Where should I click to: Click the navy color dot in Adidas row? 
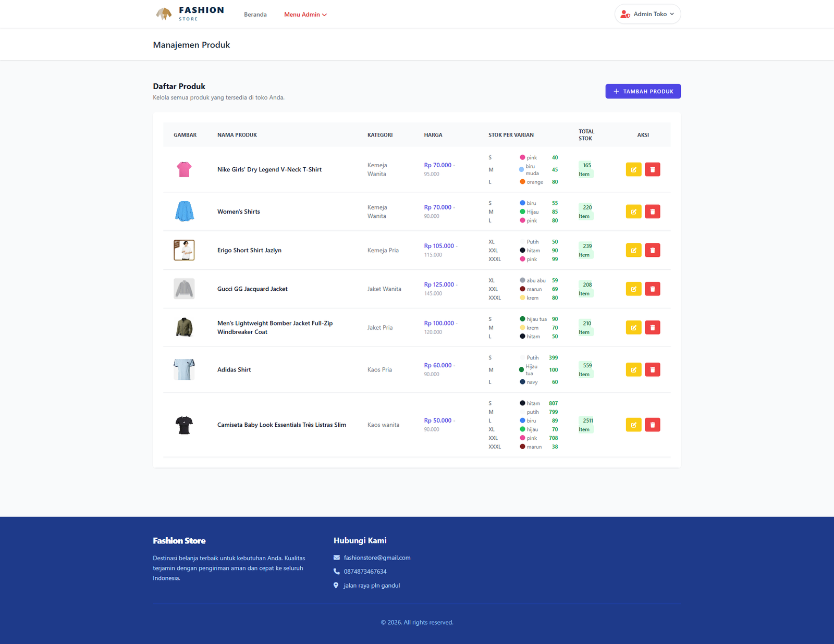click(x=522, y=382)
